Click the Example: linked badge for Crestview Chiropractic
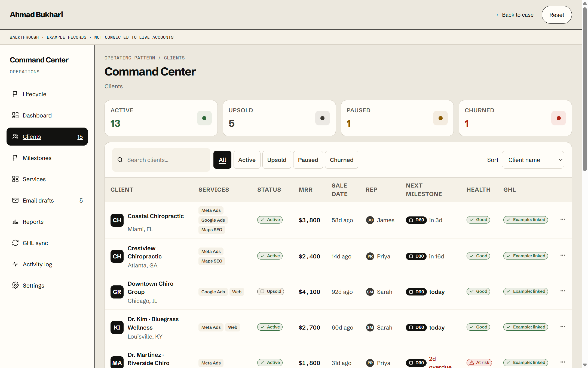588x368 pixels. (525, 256)
